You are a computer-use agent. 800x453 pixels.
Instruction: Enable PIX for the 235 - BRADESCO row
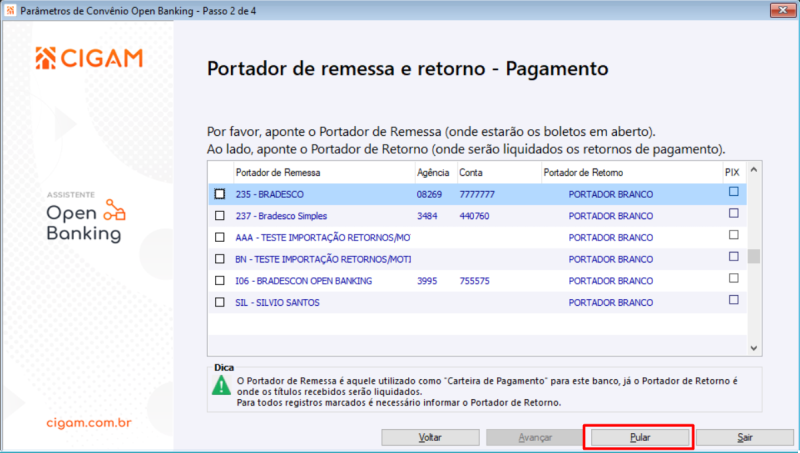pyautogui.click(x=734, y=192)
